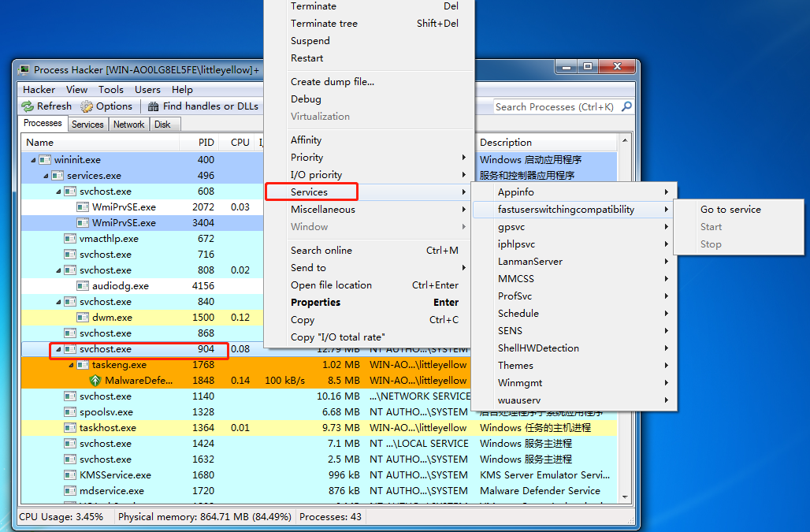Screen dimensions: 810x532
Task: Choose Terminate tree from context menu
Action: [x=370, y=23]
